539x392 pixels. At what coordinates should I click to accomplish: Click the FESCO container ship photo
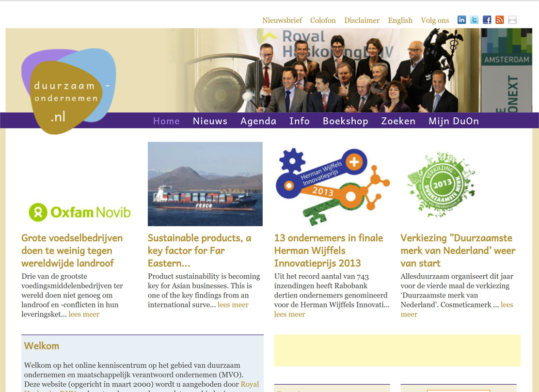pyautogui.click(x=205, y=184)
